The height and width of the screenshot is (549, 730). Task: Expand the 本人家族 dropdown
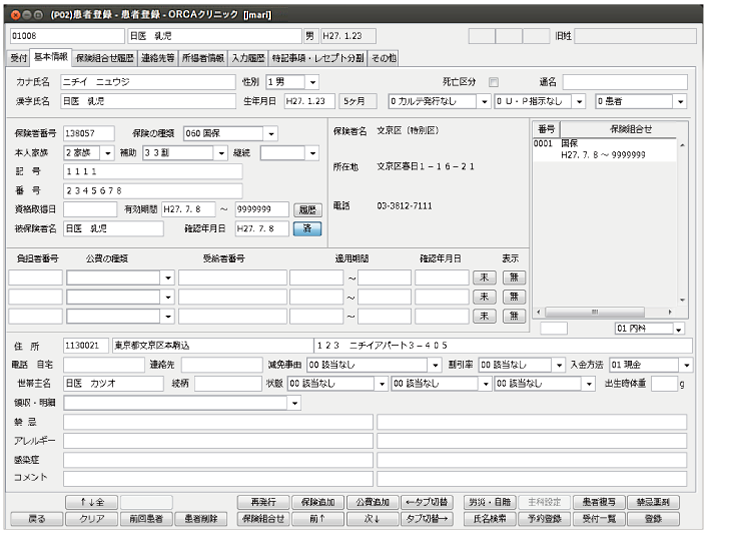click(x=108, y=153)
